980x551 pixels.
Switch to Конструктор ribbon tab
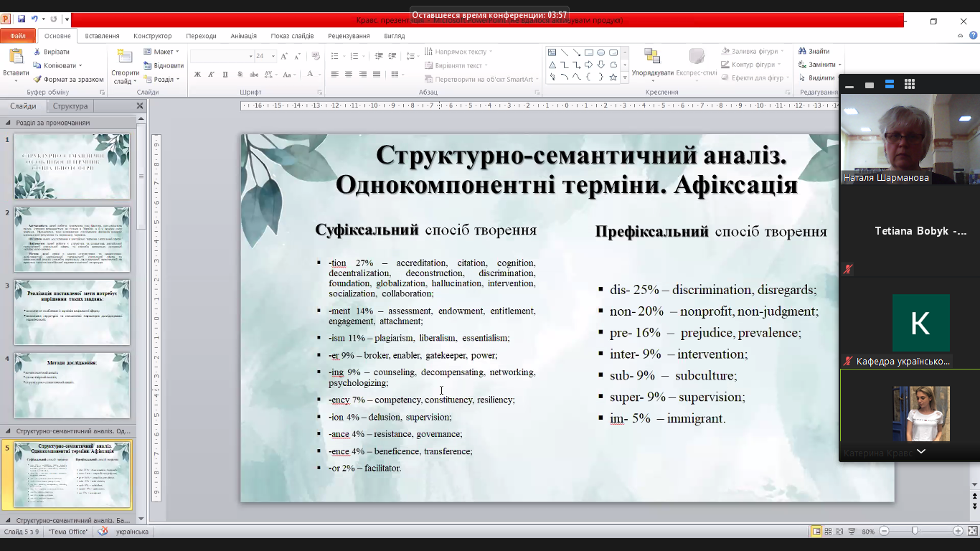(153, 36)
